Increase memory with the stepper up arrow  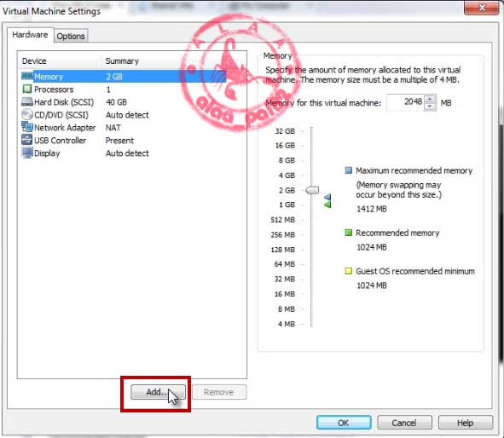click(430, 99)
